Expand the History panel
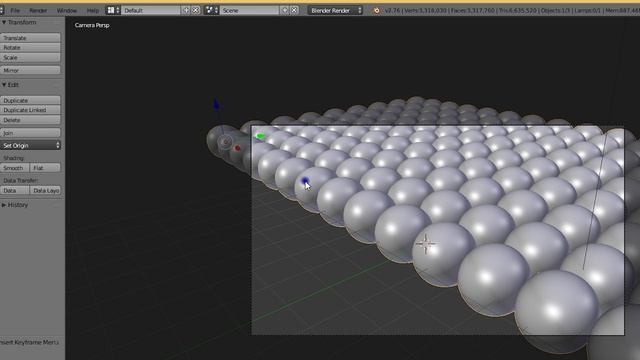 (x=15, y=205)
